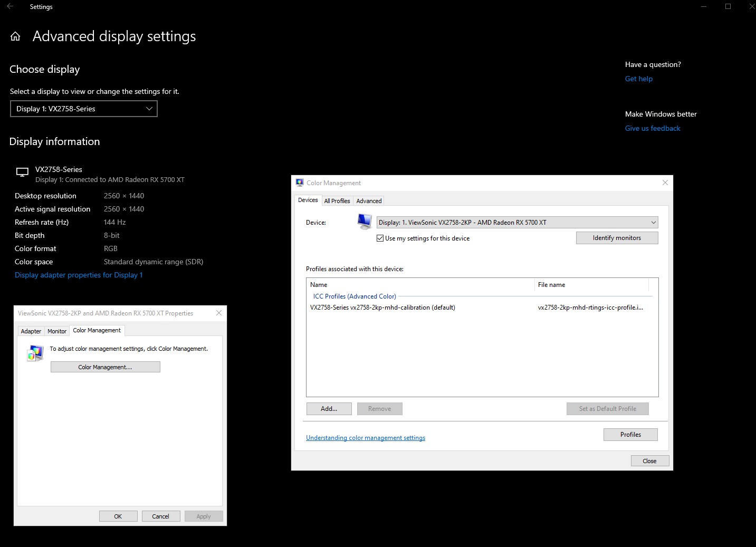The image size is (756, 547).
Task: Switch to the All Profiles tab
Action: (337, 201)
